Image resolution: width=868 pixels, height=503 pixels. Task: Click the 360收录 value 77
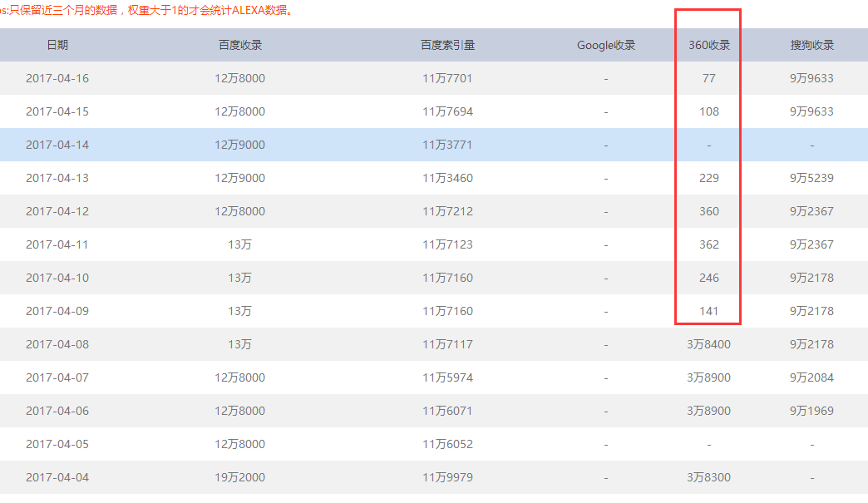pyautogui.click(x=708, y=78)
